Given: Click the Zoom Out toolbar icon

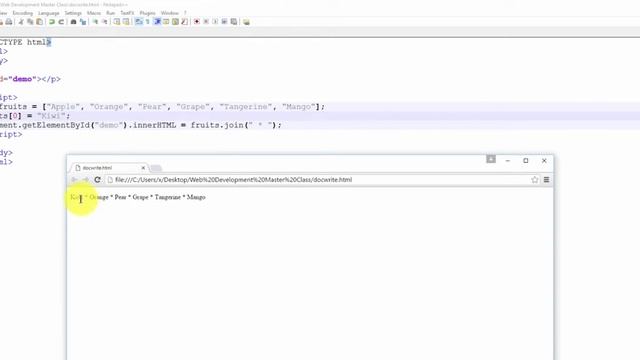Looking at the screenshot, I should [x=104, y=22].
